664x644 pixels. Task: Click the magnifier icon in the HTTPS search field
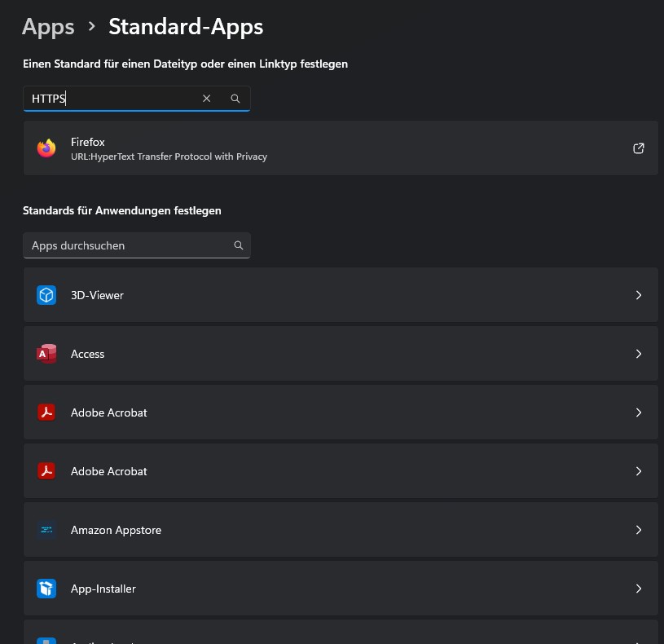pos(235,98)
